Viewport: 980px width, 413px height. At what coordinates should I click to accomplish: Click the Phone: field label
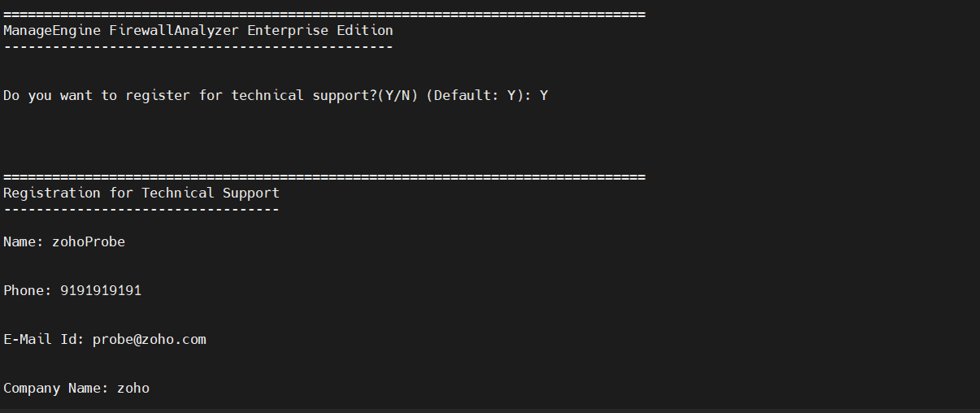point(28,291)
